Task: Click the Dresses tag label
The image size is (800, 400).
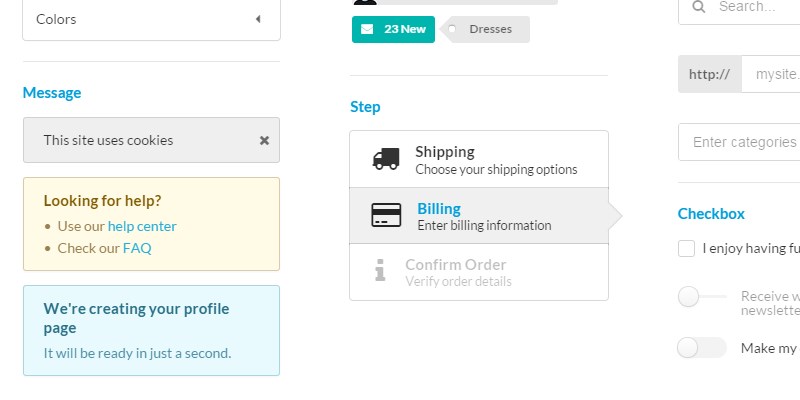Action: (489, 29)
